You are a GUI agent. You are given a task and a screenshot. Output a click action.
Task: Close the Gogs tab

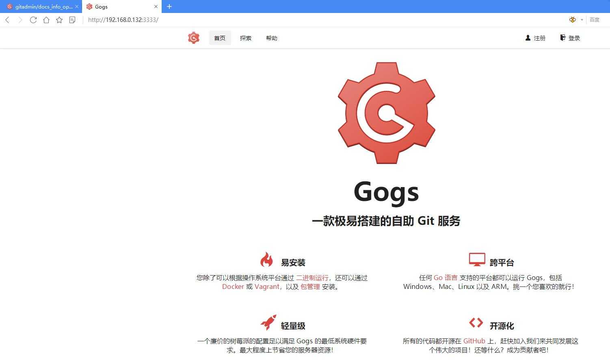pyautogui.click(x=156, y=6)
